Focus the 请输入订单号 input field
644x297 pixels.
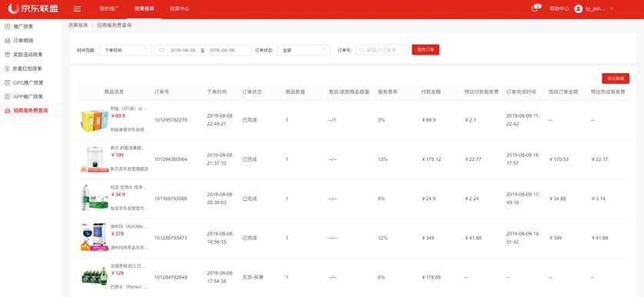point(382,50)
